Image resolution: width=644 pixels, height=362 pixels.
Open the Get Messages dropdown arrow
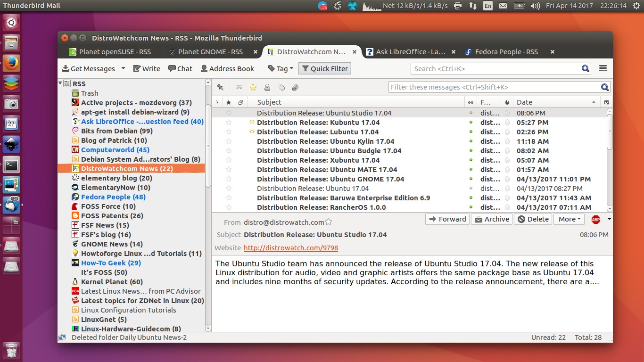click(123, 68)
